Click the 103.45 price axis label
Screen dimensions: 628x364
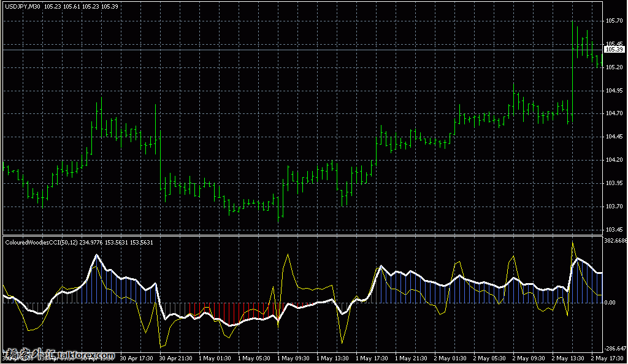[615, 230]
